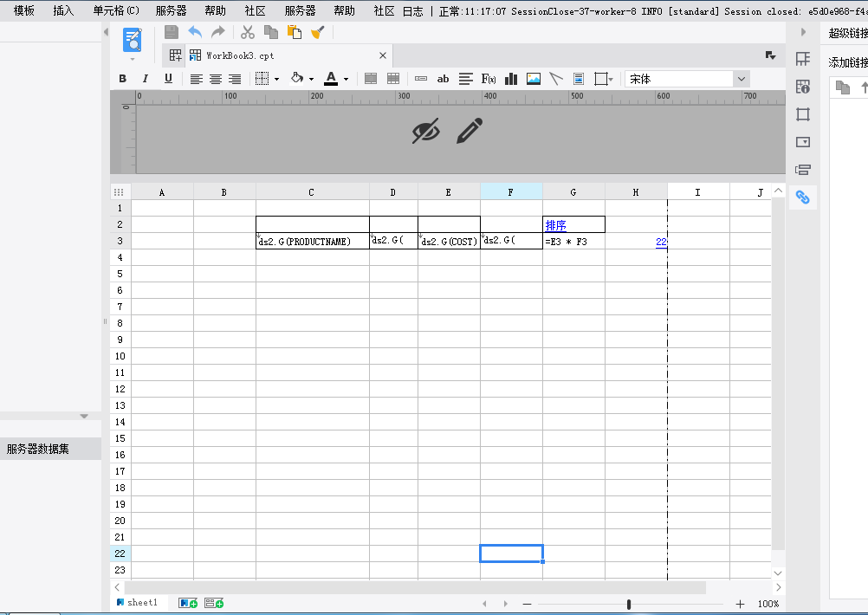Insert a sub-report element
This screenshot has height=615, width=868.
click(579, 79)
